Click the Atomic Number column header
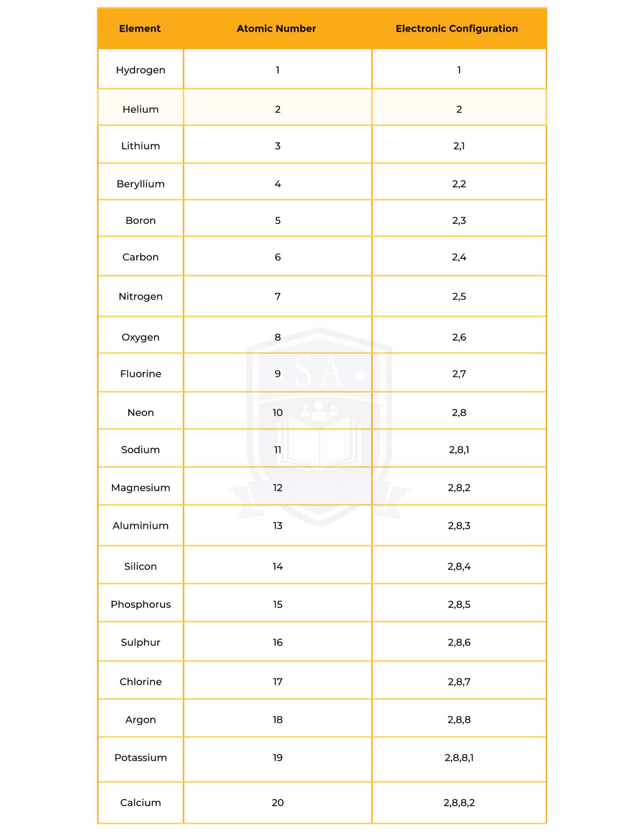The image size is (644, 832). (276, 29)
